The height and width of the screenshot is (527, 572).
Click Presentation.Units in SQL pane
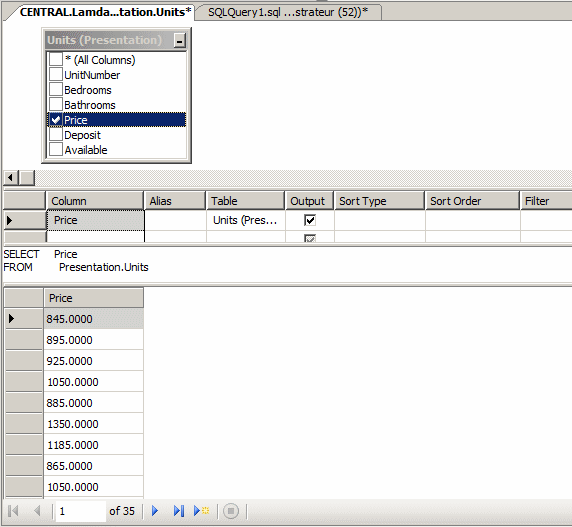(x=104, y=267)
